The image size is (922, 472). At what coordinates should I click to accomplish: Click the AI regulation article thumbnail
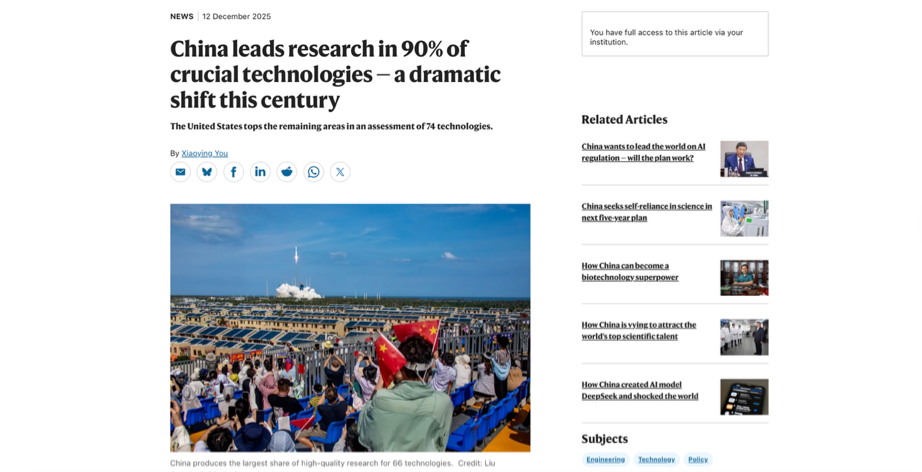click(x=744, y=159)
